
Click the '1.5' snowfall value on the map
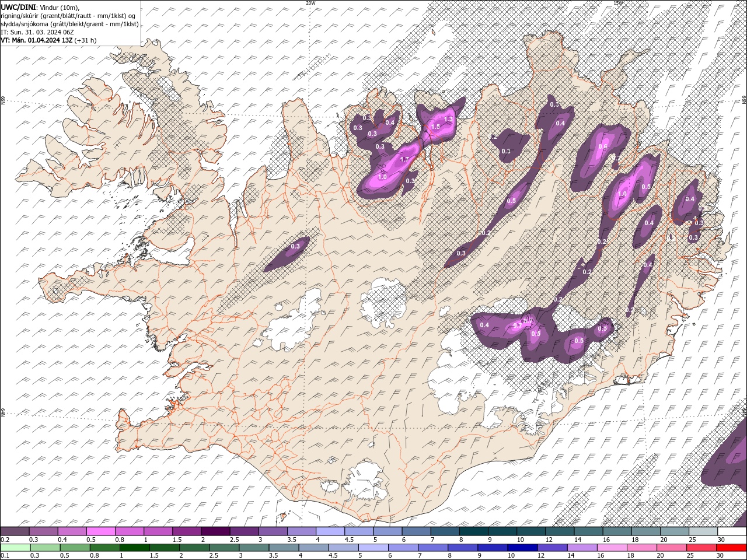[x=435, y=127]
